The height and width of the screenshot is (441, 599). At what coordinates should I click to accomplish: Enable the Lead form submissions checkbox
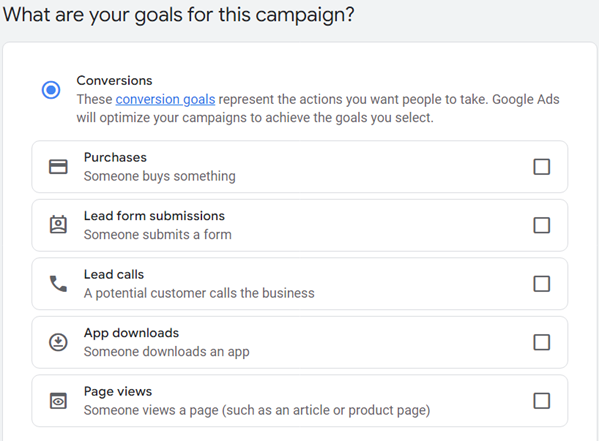[x=541, y=225]
